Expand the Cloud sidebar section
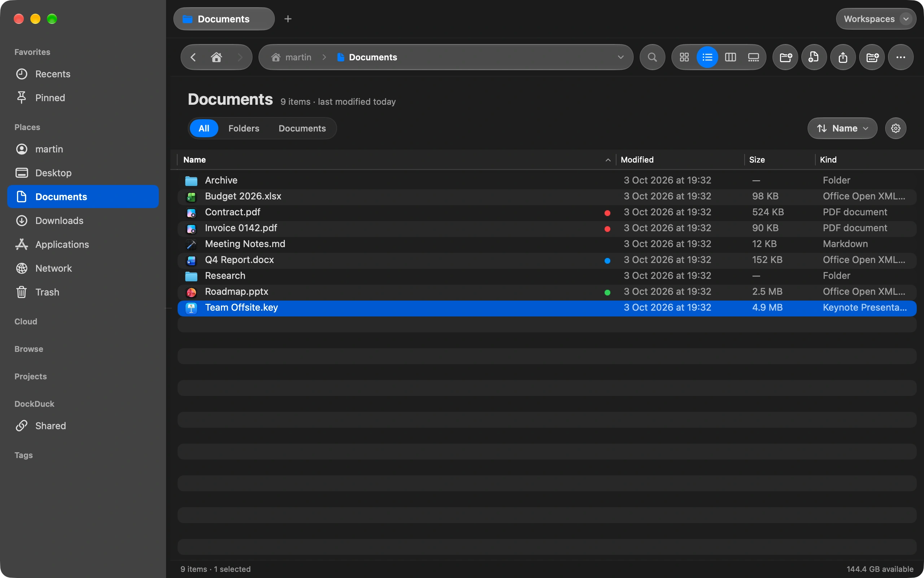This screenshot has height=578, width=924. (x=26, y=322)
